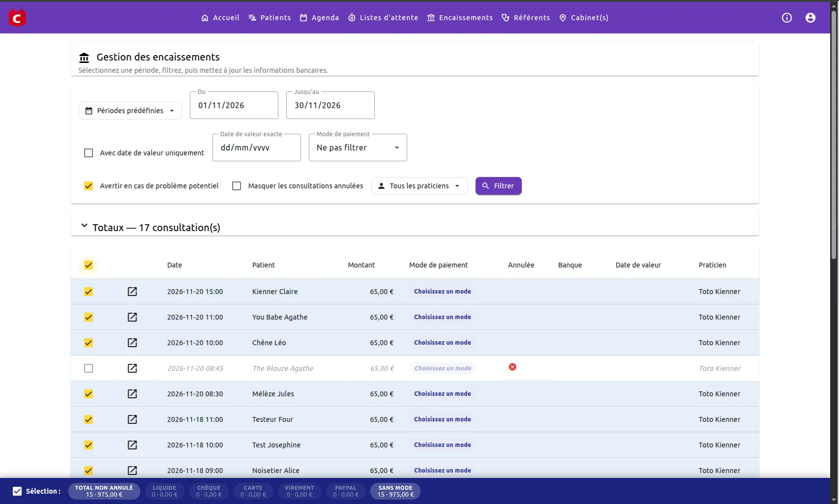Open the Patients menu item
The height and width of the screenshot is (504, 839).
pyautogui.click(x=270, y=18)
